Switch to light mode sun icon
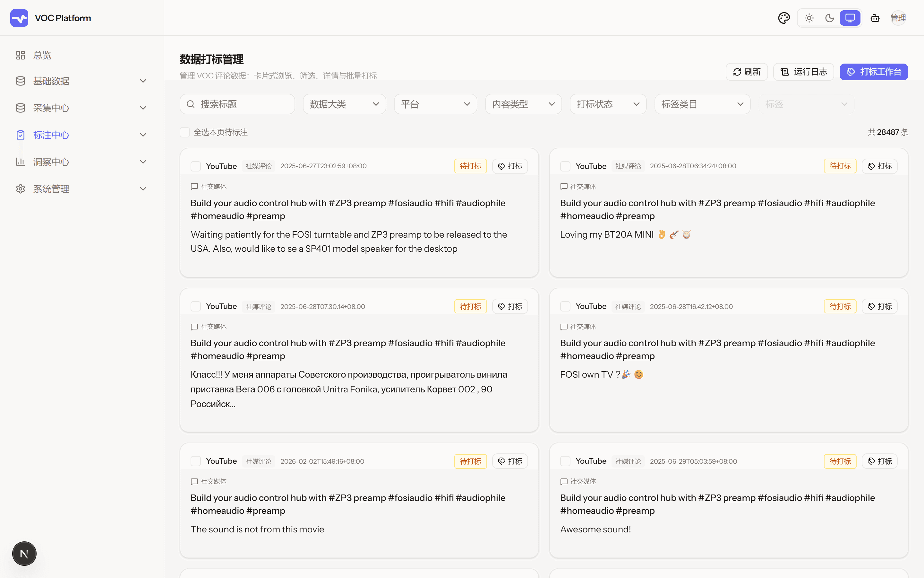 click(x=809, y=18)
